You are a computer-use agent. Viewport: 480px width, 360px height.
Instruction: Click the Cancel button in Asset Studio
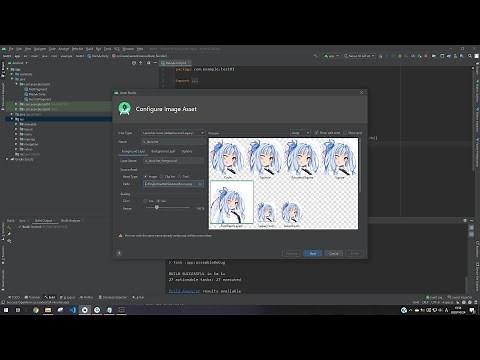coord(334,253)
